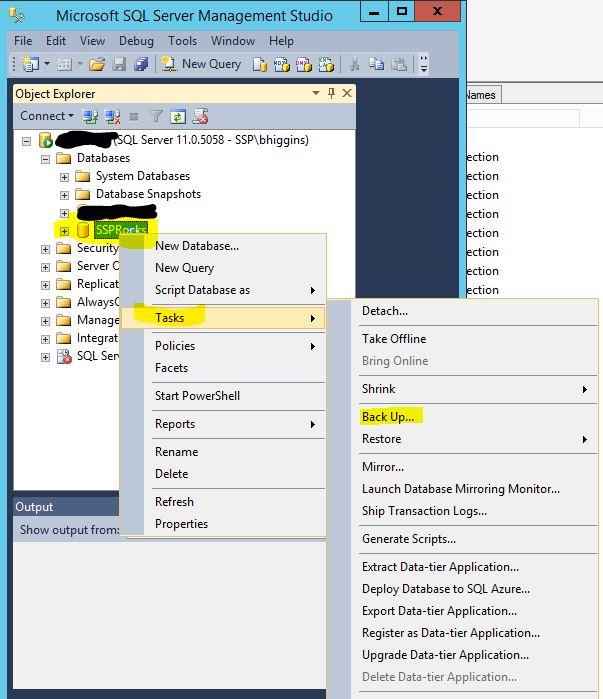603x699 pixels.
Task: Open the Edit menu
Action: (56, 41)
